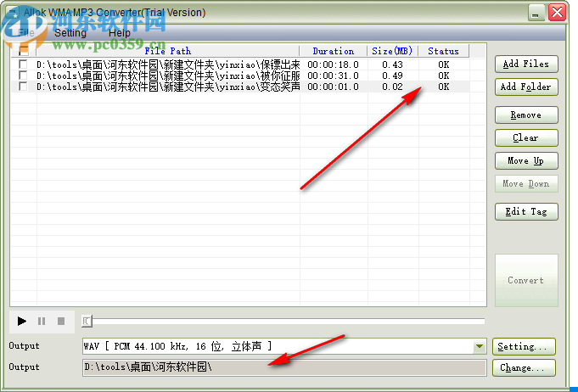The width and height of the screenshot is (578, 392).
Task: Open the File menu
Action: tap(26, 33)
